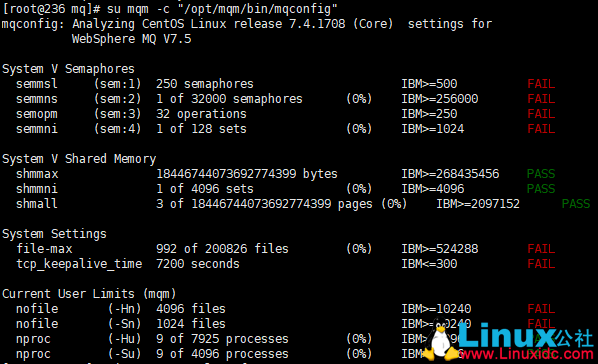
Task: Click the "(-Su)" nproc flag
Action: [x=124, y=354]
